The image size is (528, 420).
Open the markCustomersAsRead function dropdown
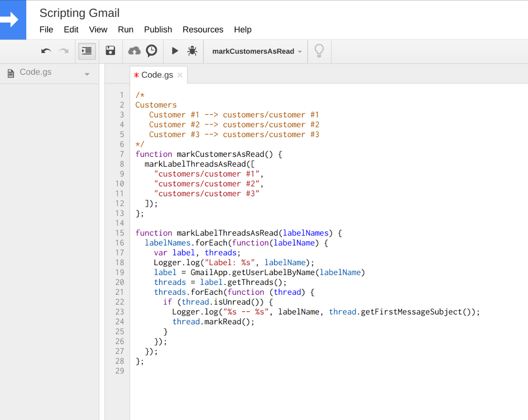257,51
